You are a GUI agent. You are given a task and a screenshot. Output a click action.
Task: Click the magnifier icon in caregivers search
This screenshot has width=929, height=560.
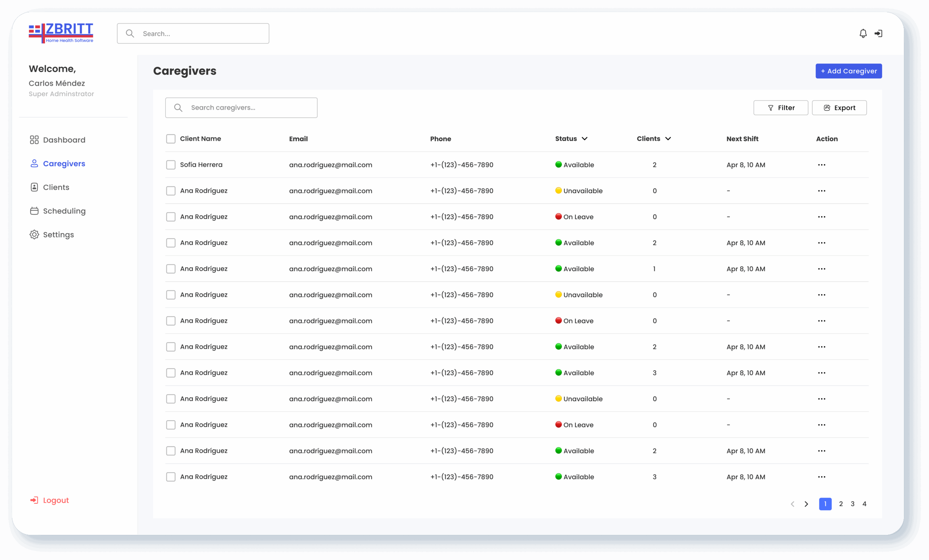tap(178, 108)
